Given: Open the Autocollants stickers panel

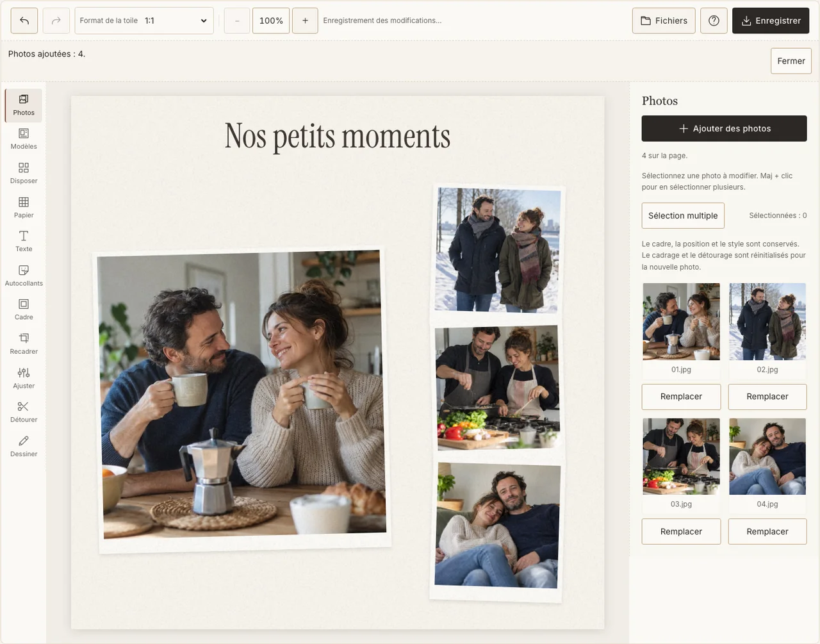Looking at the screenshot, I should tap(24, 276).
